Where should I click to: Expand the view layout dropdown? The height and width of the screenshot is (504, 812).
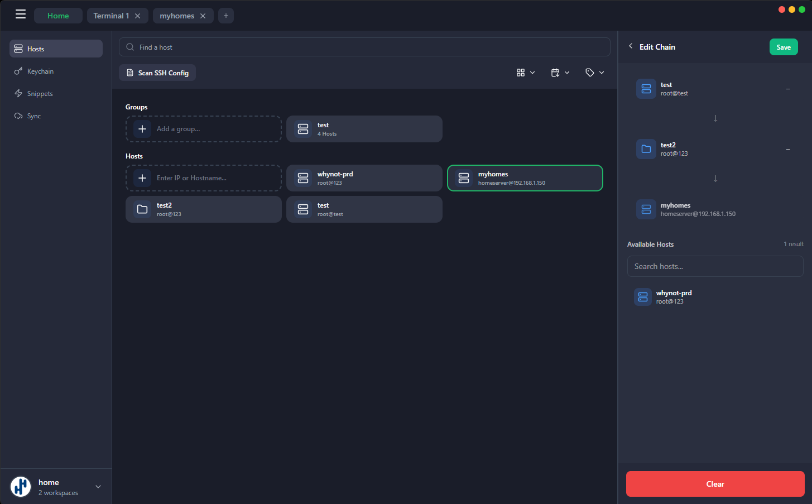click(x=532, y=73)
